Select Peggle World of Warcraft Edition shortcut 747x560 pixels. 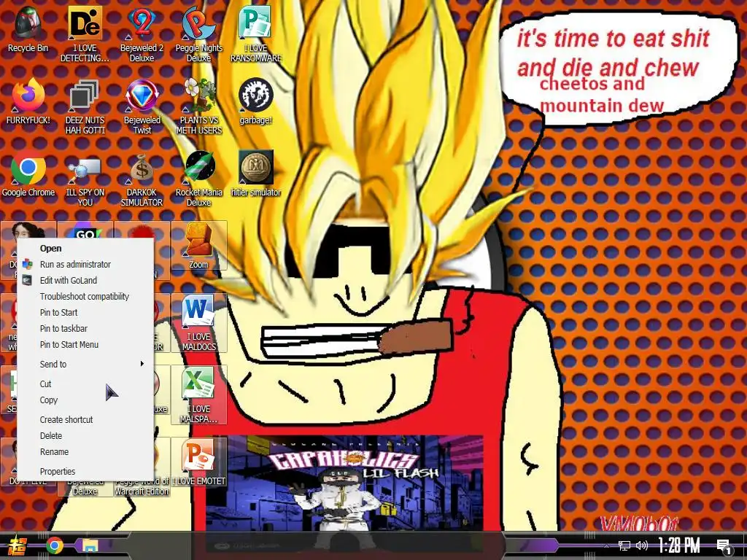coord(142,486)
